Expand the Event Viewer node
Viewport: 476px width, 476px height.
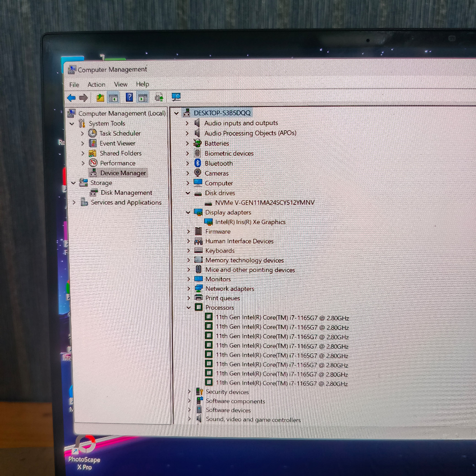click(83, 144)
